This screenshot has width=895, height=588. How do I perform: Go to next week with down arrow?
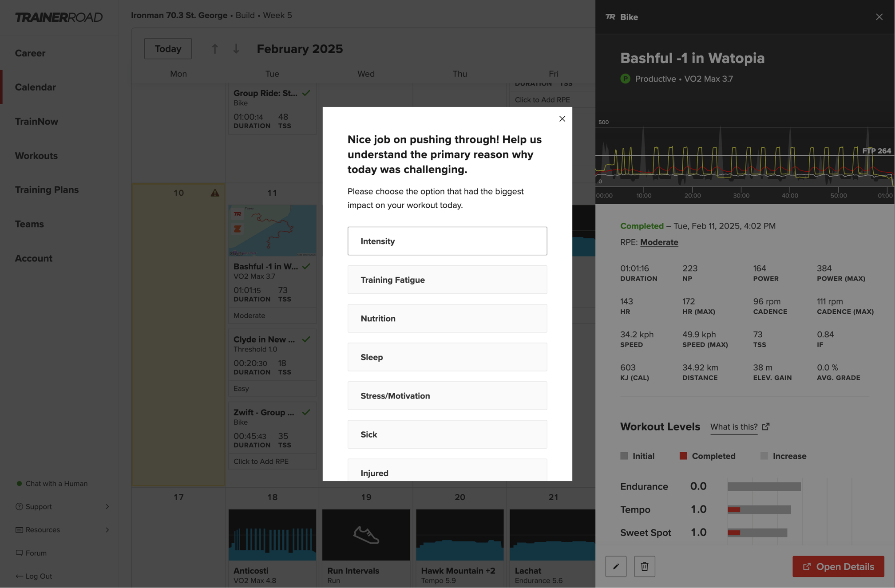pyautogui.click(x=236, y=48)
